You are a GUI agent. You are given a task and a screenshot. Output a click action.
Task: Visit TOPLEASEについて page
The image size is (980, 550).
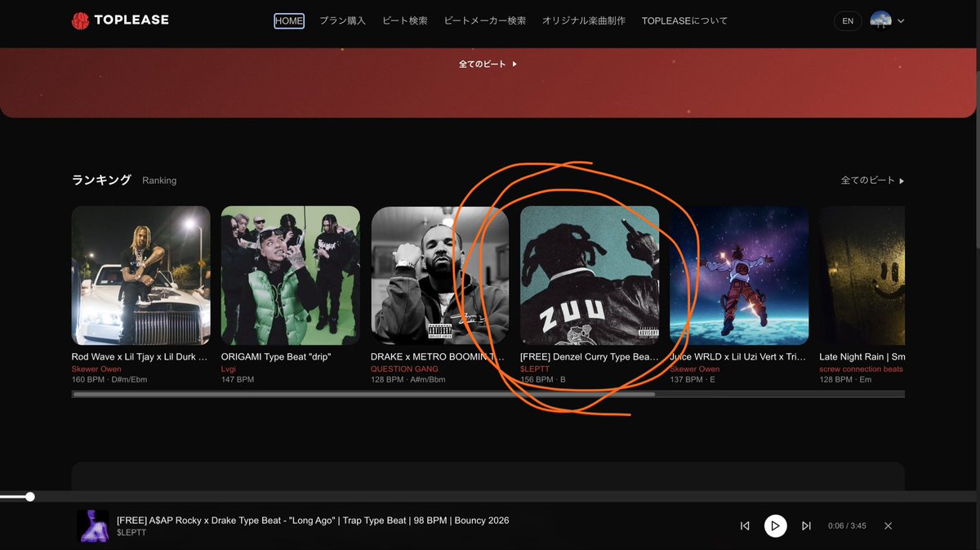(684, 20)
